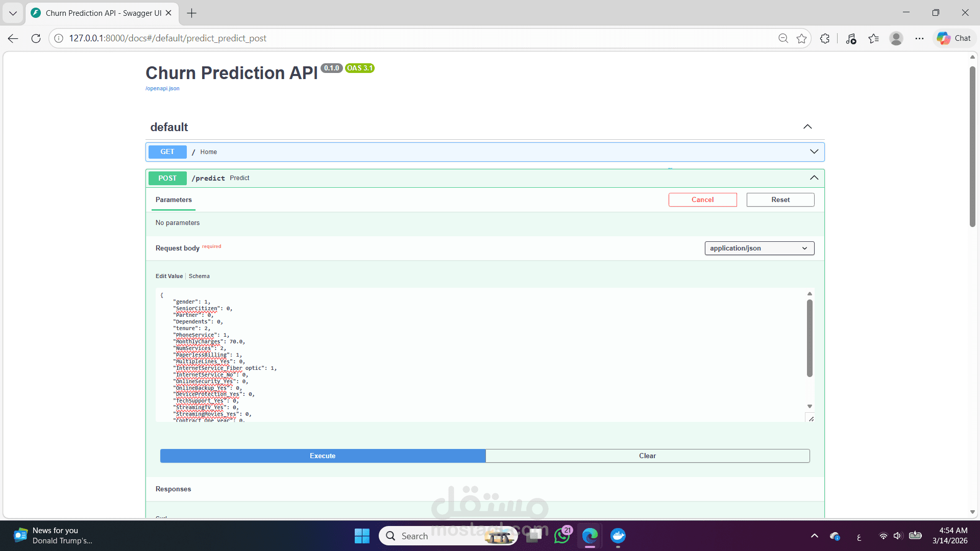The height and width of the screenshot is (551, 980).
Task: Open the favorites list icon
Action: point(873,38)
